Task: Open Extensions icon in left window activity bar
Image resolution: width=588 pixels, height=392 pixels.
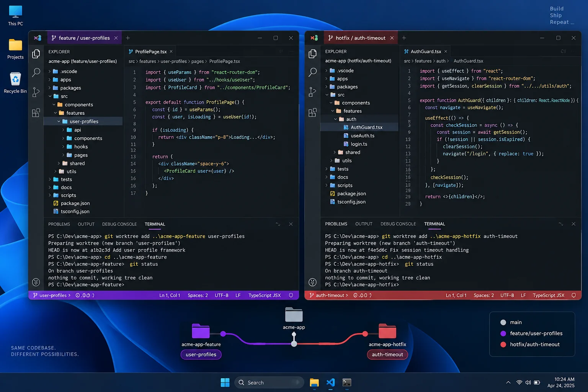Action: pos(36,113)
